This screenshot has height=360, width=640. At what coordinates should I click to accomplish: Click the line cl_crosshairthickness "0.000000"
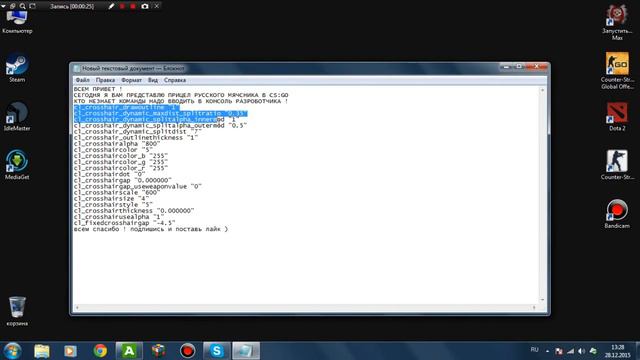pos(134,211)
